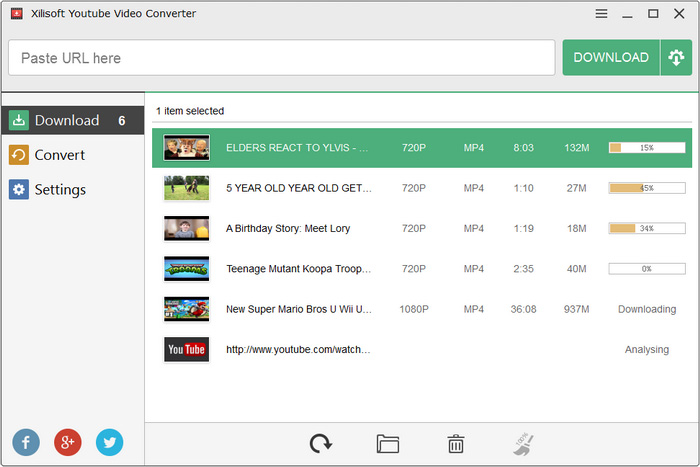Select the YouTube logo placeholder thumbnail
Viewport: 700px width, 467px height.
pos(186,349)
